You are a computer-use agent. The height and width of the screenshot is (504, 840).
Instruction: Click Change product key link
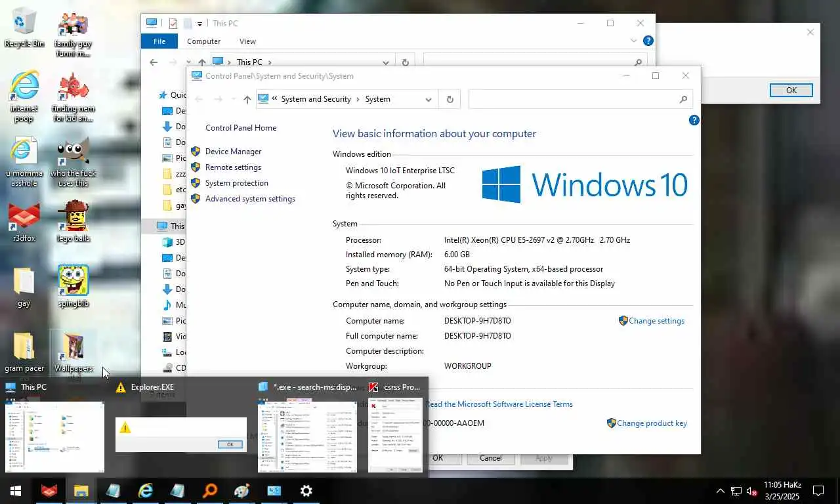(652, 423)
